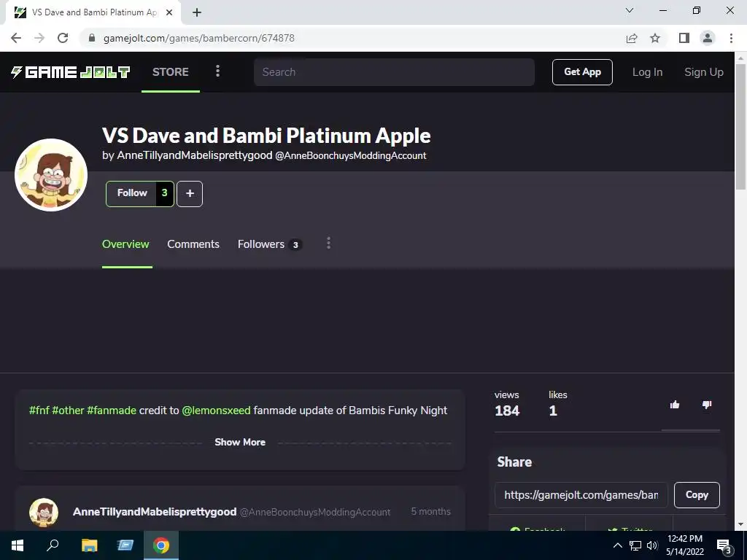Viewport: 747px width, 560px height.
Task: Open the network tray icon
Action: coord(635,545)
